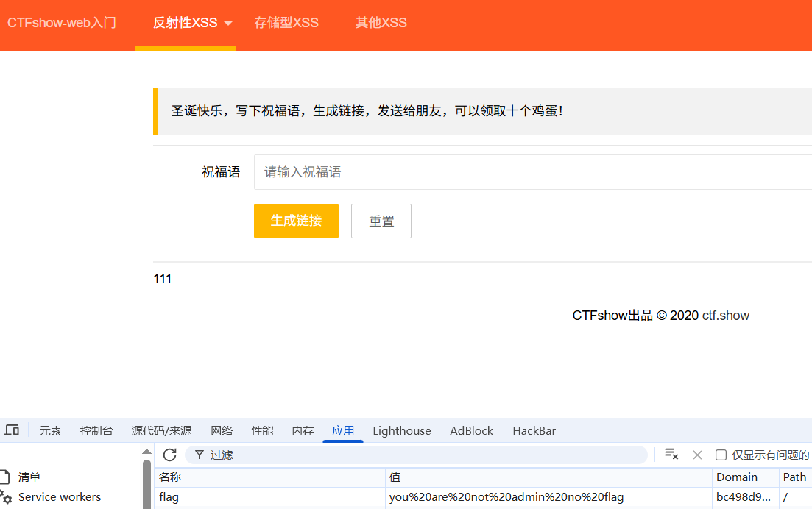Open the 其他XSS menu
The height and width of the screenshot is (509, 812).
tap(381, 23)
